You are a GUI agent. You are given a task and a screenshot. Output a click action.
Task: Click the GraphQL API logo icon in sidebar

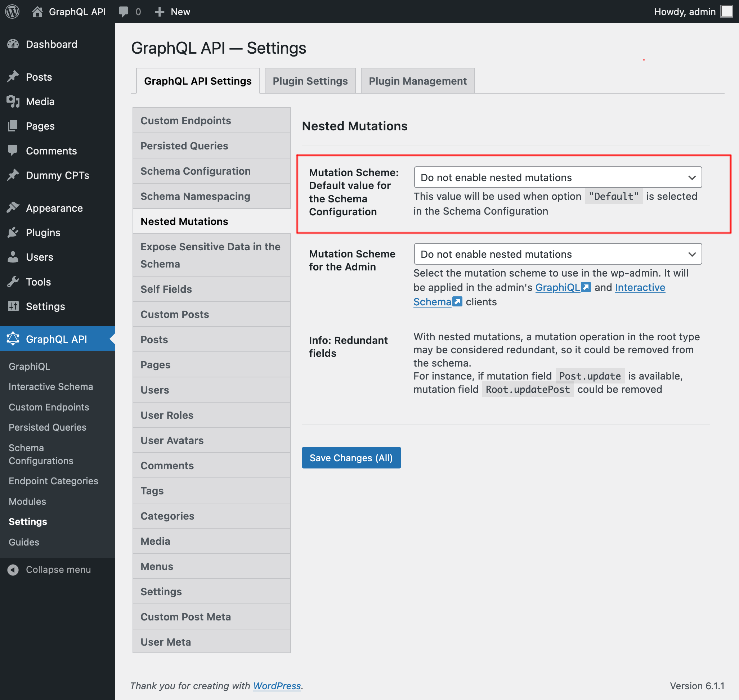coord(13,339)
